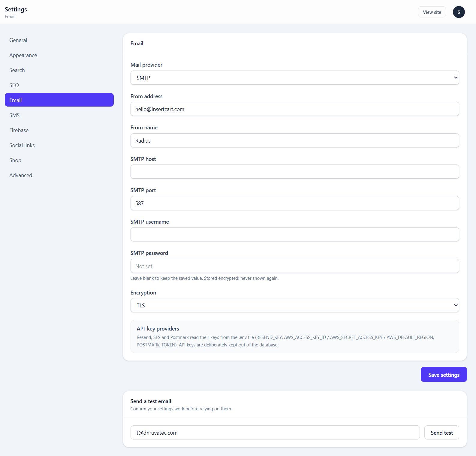The image size is (476, 456).
Task: Open Shop settings section
Action: point(59,160)
